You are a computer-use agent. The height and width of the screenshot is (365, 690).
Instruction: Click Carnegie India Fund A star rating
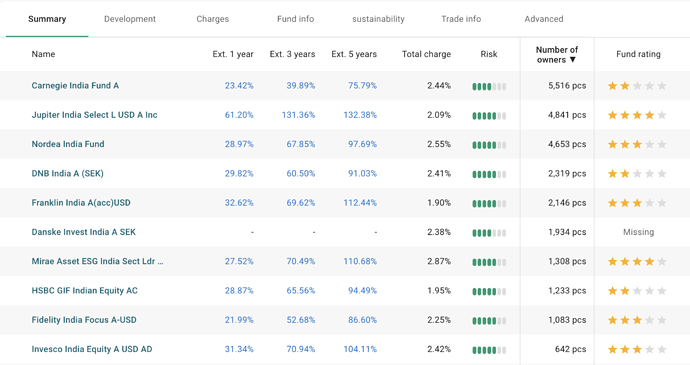[637, 86]
